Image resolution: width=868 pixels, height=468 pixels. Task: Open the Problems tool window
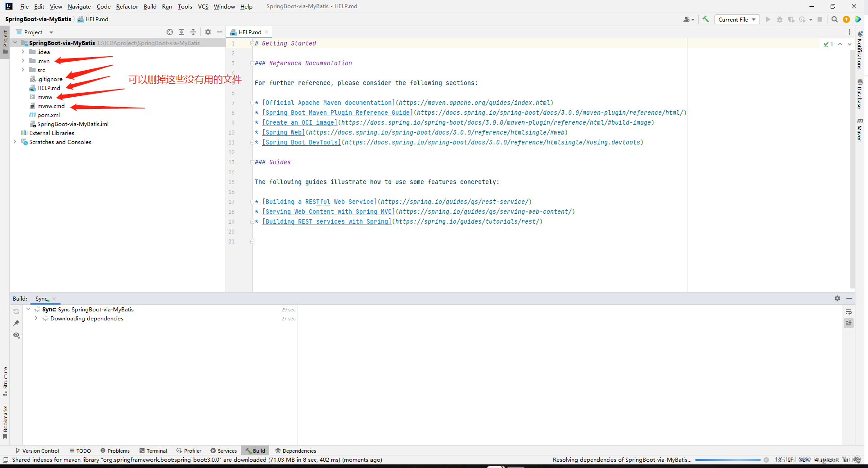tap(115, 450)
